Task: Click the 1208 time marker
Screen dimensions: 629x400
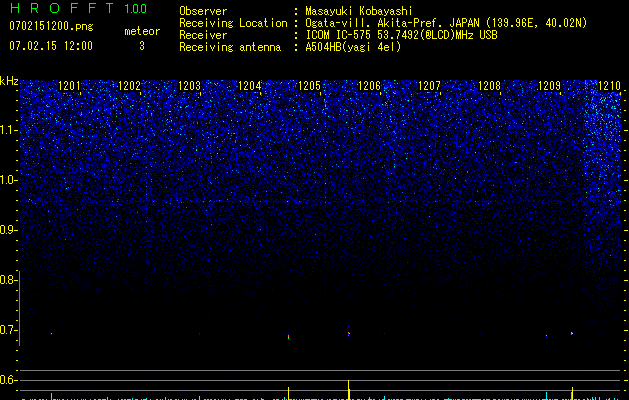Action: pyautogui.click(x=489, y=86)
